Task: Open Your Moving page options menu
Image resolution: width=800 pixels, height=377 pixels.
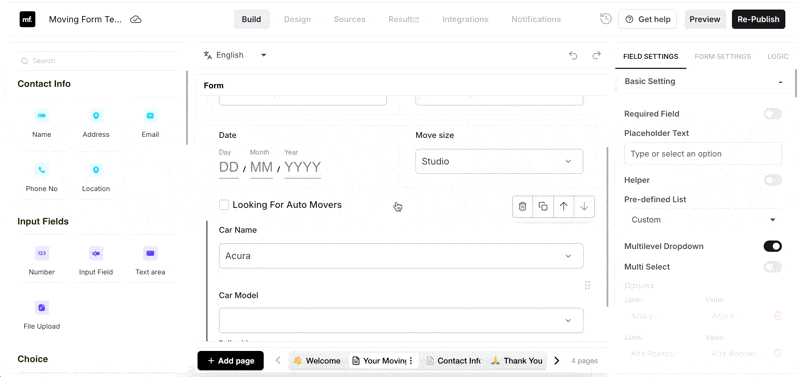Action: click(x=411, y=361)
